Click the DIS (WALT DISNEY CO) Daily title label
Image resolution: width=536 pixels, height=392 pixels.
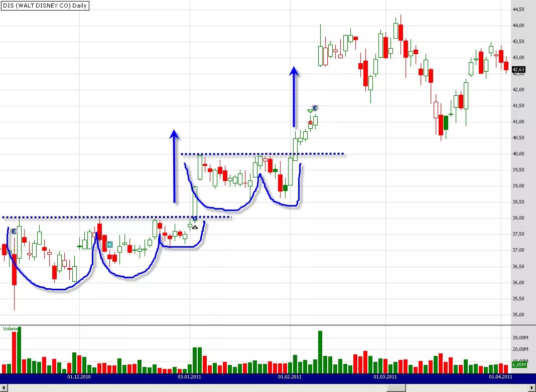[x=45, y=6]
